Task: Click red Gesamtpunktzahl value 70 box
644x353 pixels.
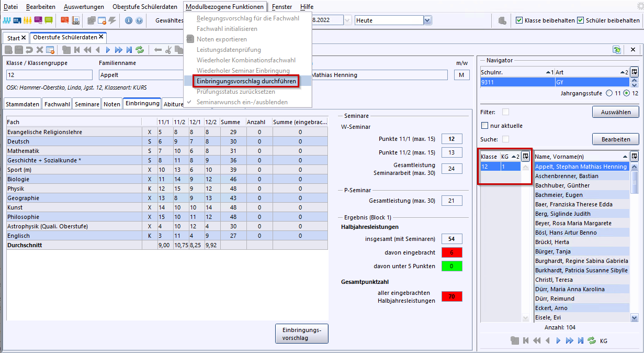Action: click(x=451, y=296)
